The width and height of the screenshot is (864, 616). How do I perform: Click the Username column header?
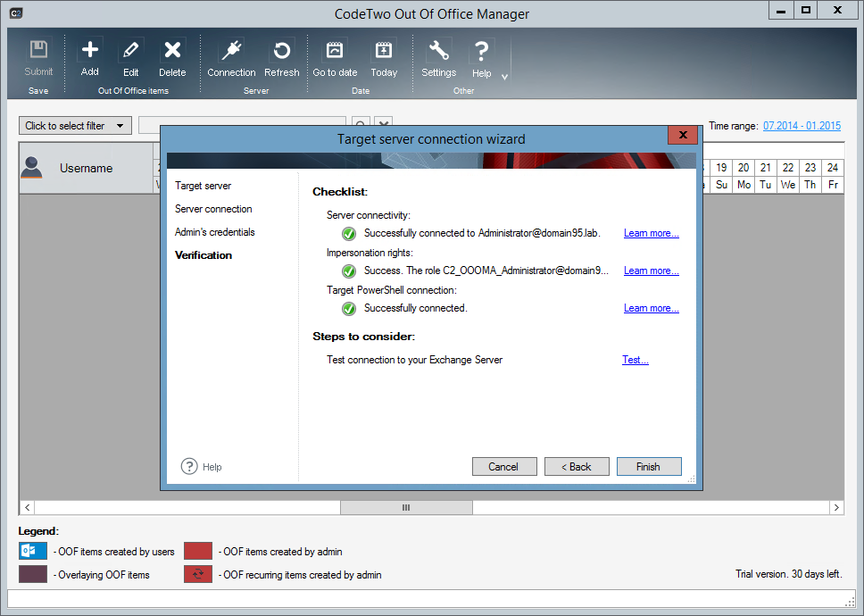pos(86,168)
